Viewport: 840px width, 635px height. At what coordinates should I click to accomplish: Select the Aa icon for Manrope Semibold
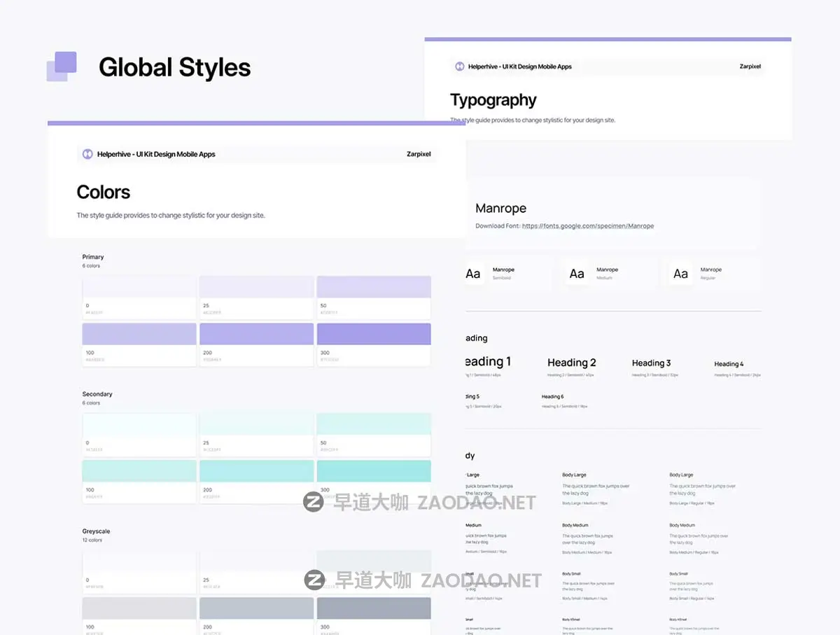(474, 274)
